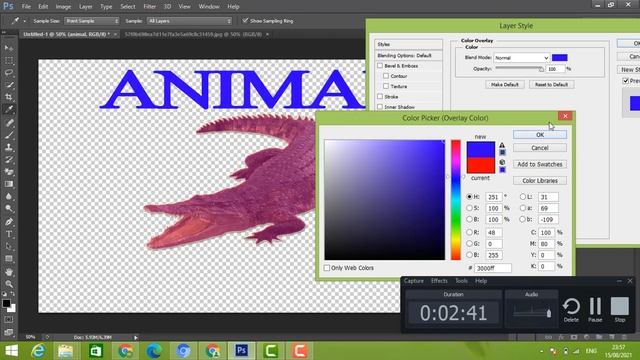
Task: Select the Hand tool
Action: click(9, 272)
